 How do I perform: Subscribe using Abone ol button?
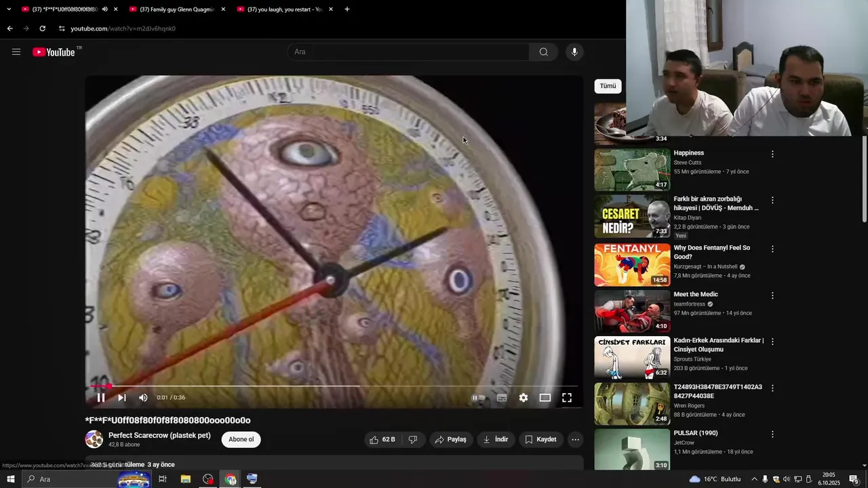241,439
